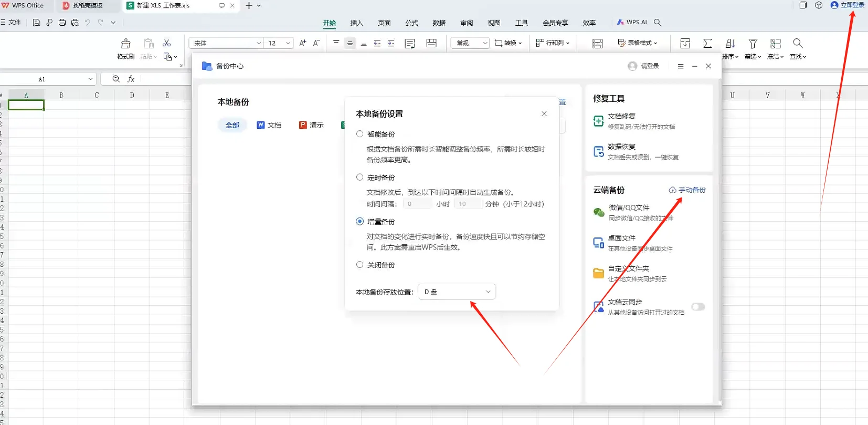Viewport: 868px width, 425px height.
Task: Open the document repair tool (文档修复)
Action: pos(634,121)
